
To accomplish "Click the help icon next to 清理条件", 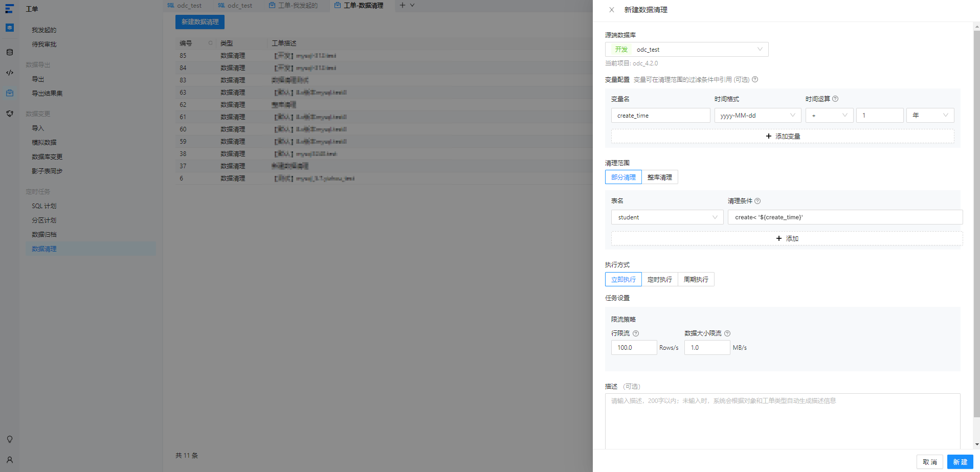I will pos(758,201).
